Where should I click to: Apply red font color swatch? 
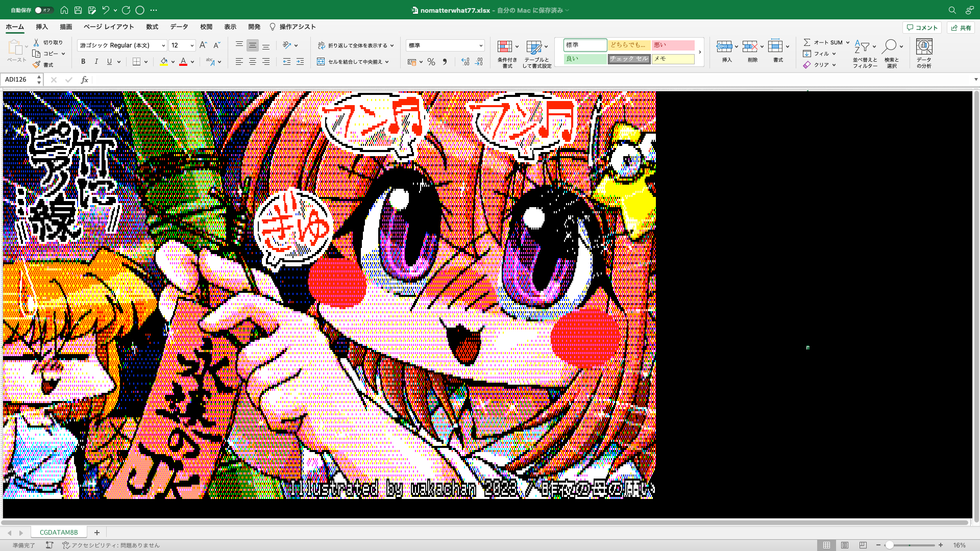click(183, 62)
